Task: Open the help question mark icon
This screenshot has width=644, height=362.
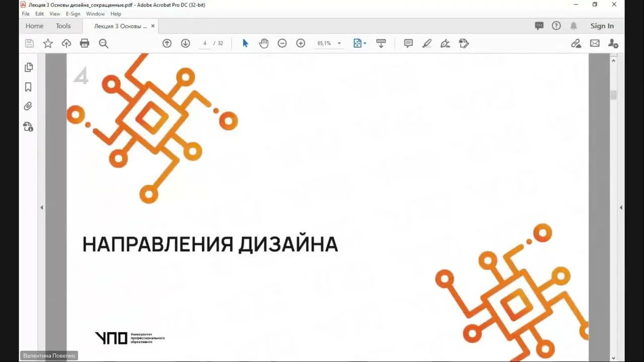Action: pos(556,26)
